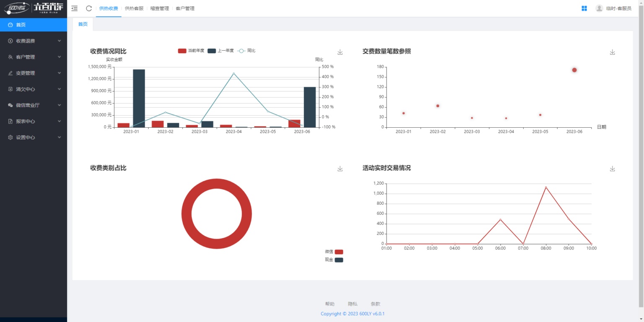This screenshot has height=322, width=644.
Task: Click the user avatar icon
Action: [x=599, y=8]
